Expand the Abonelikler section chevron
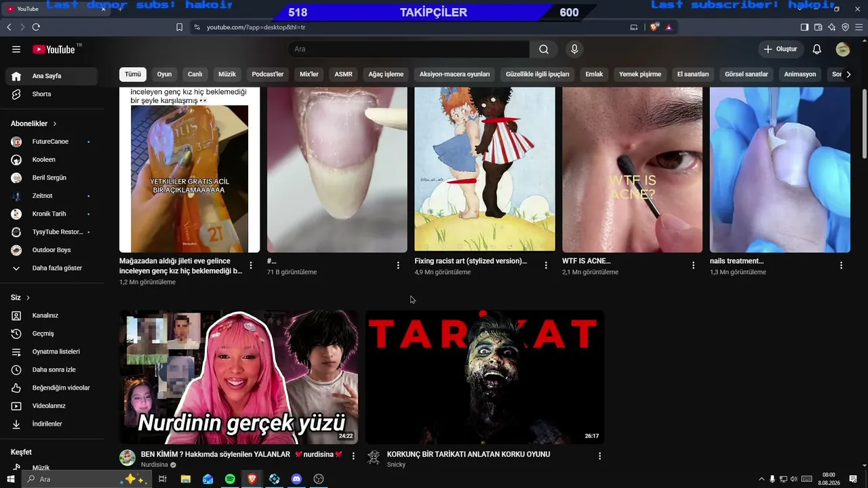868x488 pixels. (55, 124)
